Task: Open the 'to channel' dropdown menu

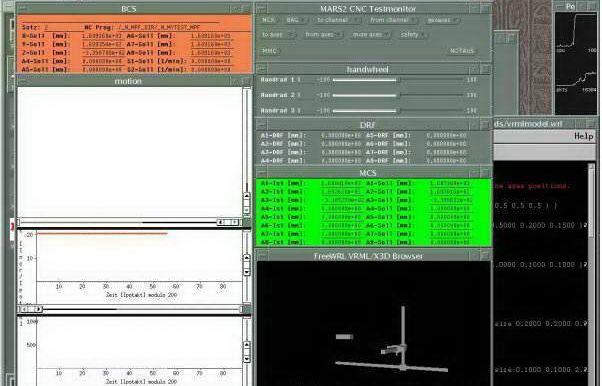Action: point(337,20)
